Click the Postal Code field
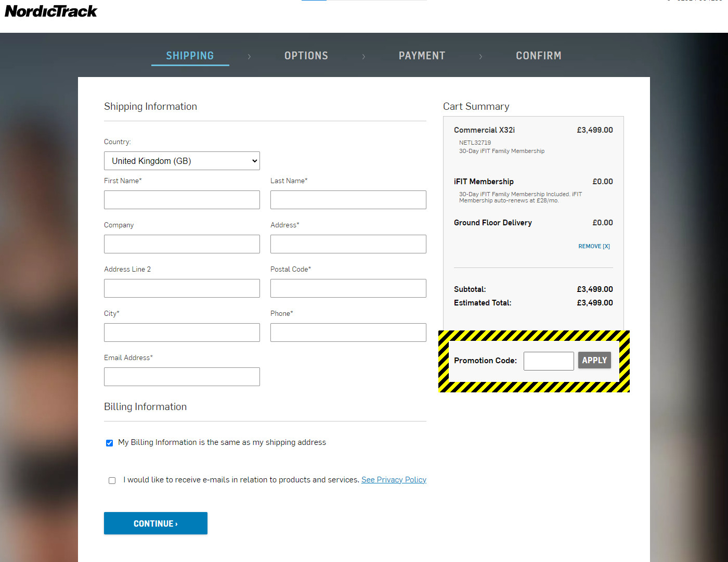Image resolution: width=728 pixels, height=562 pixels. 348,288
